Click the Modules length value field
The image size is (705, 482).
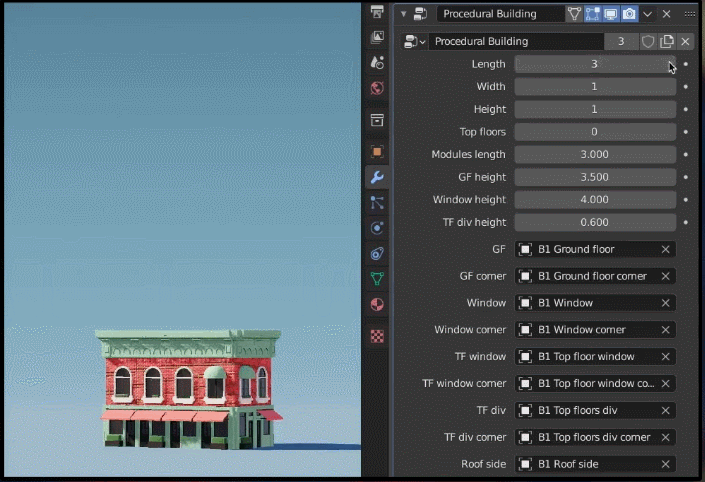[x=595, y=154]
